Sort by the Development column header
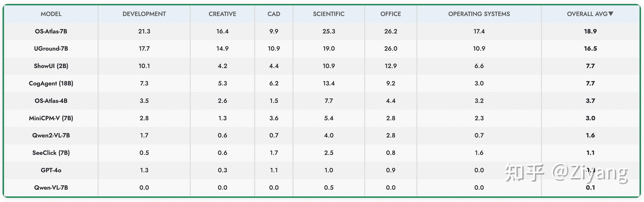The image size is (644, 202). tap(144, 14)
